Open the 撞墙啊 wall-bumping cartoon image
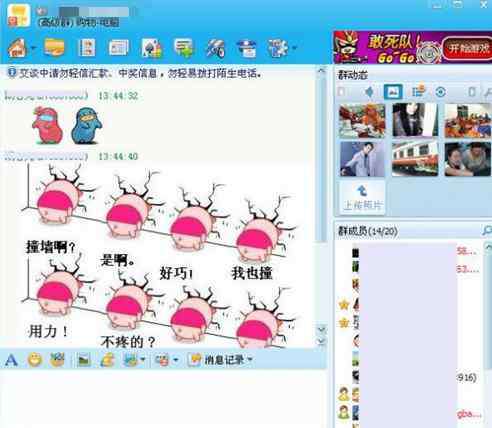 coord(159,255)
